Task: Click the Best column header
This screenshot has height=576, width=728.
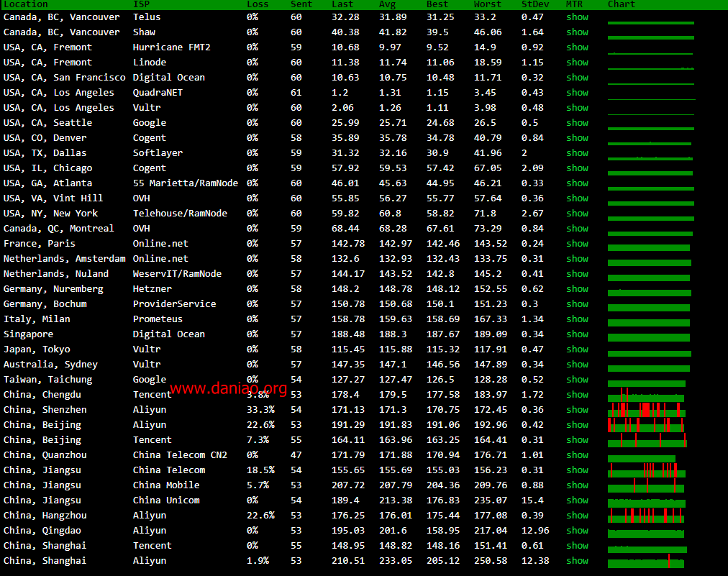Action: 437,4
